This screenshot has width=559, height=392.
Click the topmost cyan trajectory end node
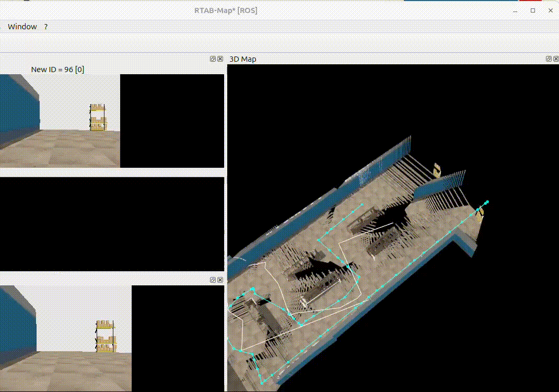tap(487, 202)
